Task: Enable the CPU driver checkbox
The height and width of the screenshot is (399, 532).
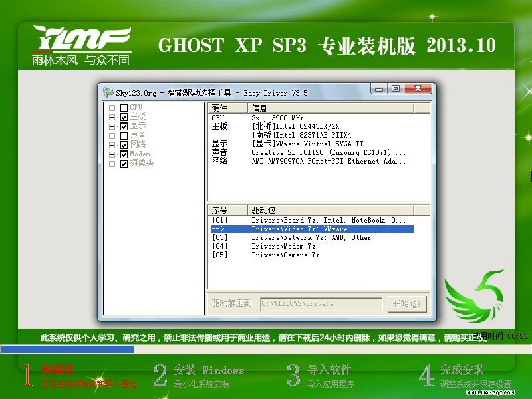Action: [x=124, y=108]
